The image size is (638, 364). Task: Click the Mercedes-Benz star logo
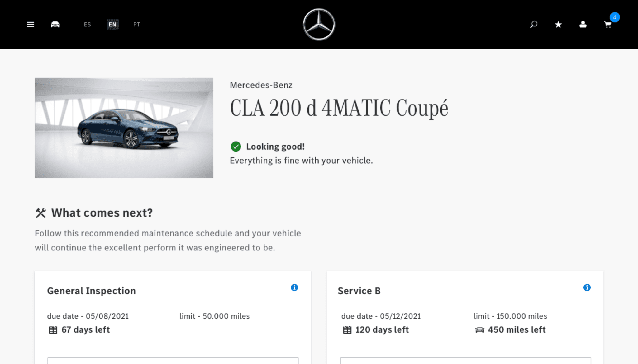point(319,25)
